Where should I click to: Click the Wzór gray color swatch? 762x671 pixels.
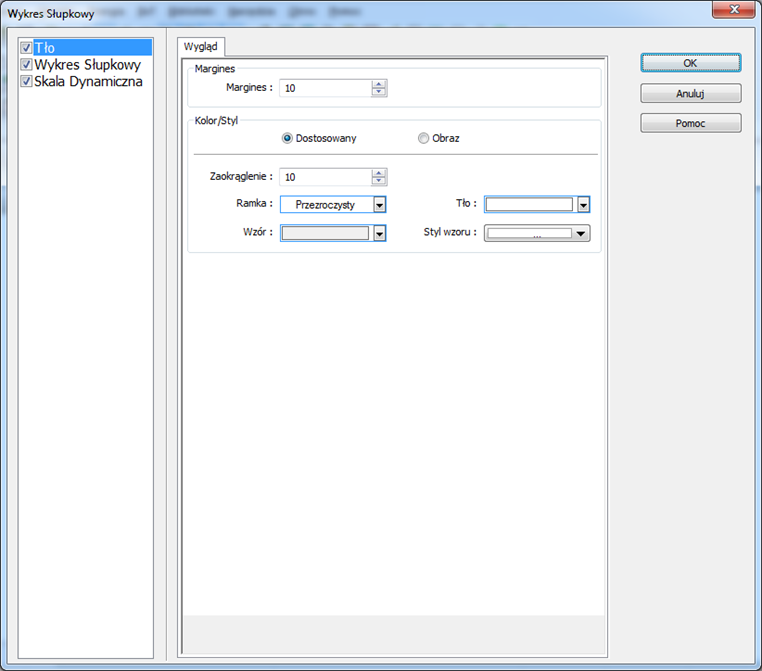325,233
